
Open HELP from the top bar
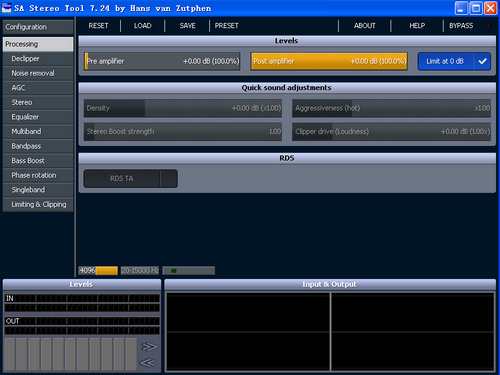click(x=417, y=26)
